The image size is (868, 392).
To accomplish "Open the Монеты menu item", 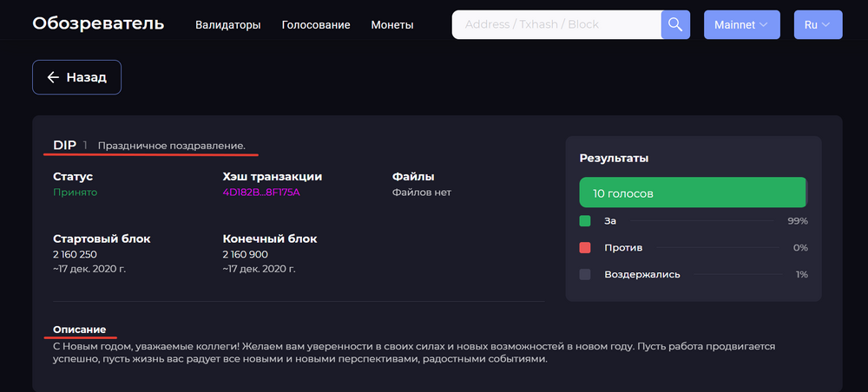I will pyautogui.click(x=392, y=25).
